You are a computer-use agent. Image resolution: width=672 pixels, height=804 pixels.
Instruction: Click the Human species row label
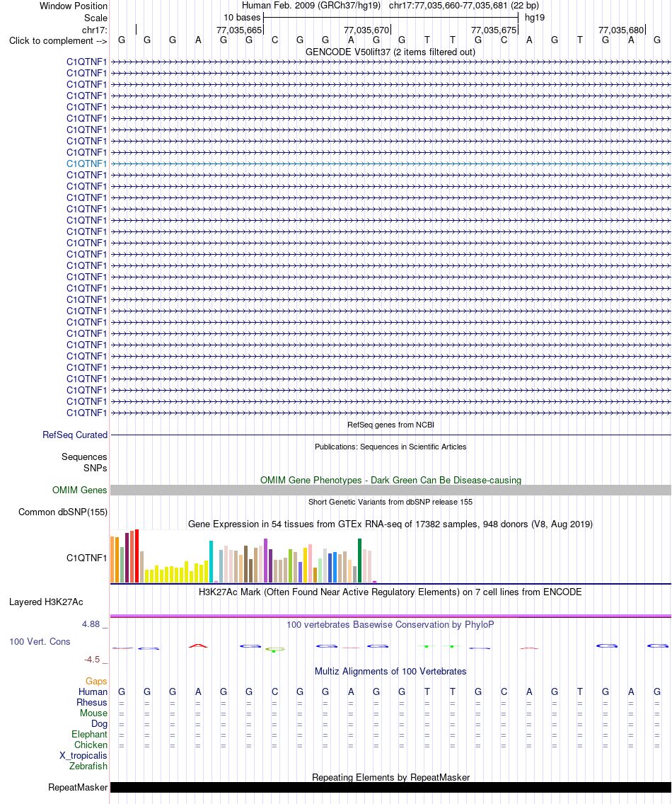point(93,691)
